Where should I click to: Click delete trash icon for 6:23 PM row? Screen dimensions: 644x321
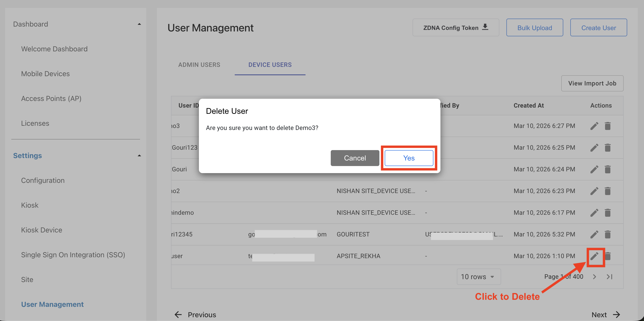607,191
